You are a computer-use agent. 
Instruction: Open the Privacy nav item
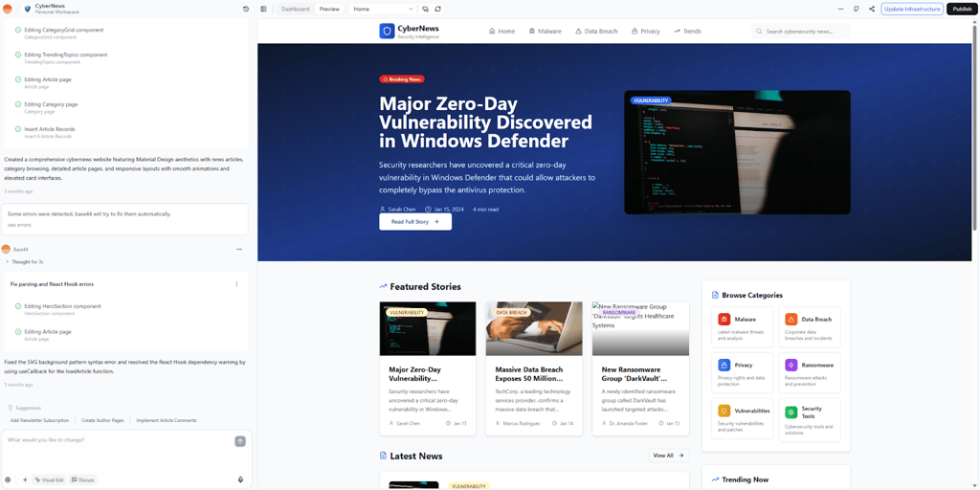coord(646,32)
